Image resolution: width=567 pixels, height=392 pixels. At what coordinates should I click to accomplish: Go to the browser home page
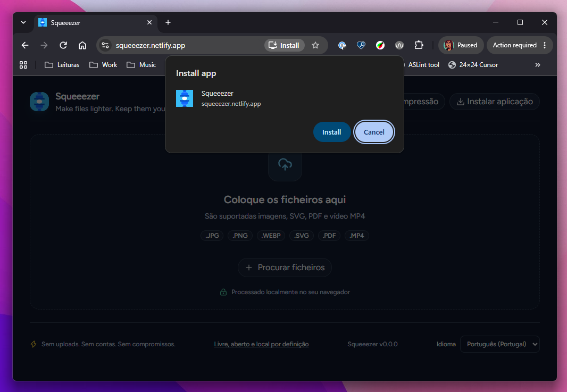(x=82, y=45)
